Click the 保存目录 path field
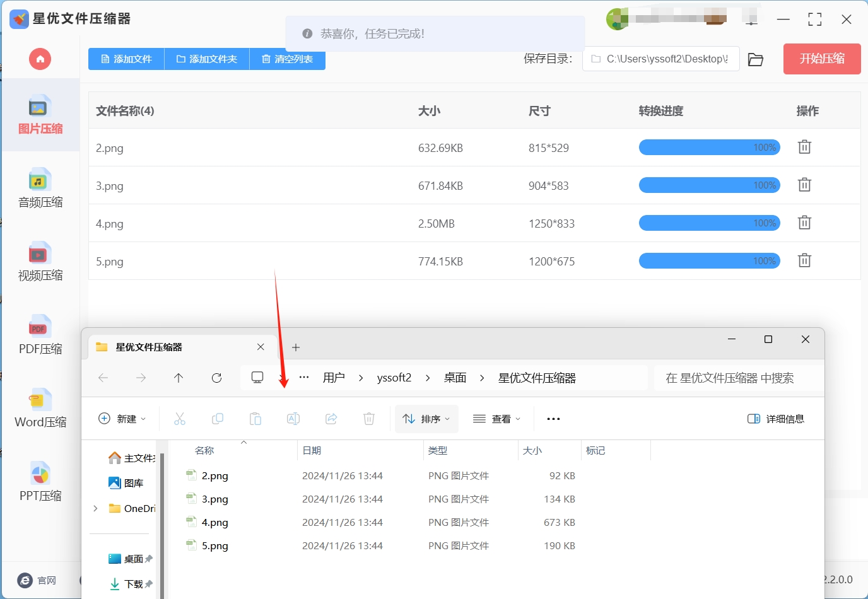This screenshot has width=868, height=599. [x=660, y=59]
